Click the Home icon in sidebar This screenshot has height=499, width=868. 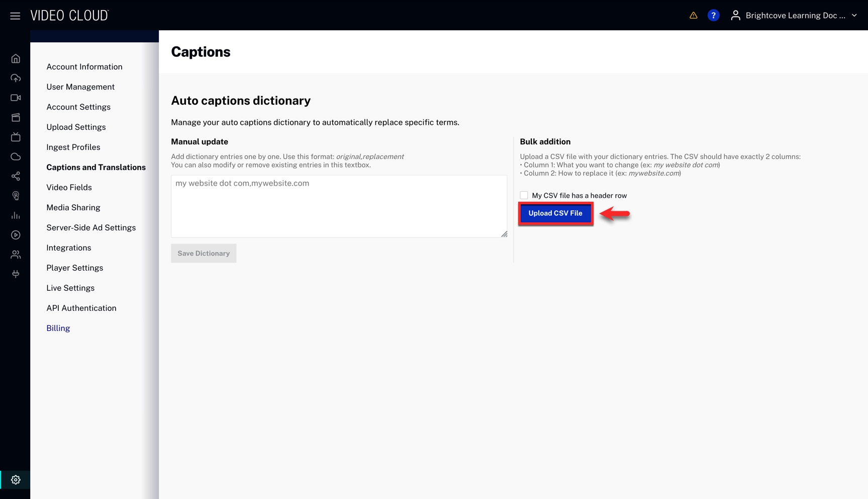[16, 59]
